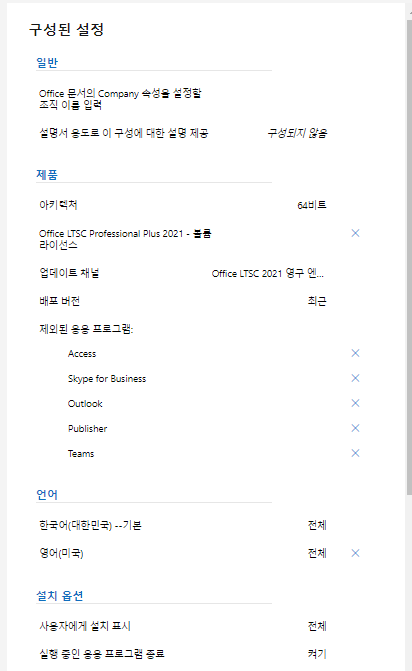This screenshot has width=412, height=671.
Task: Click the 구성되지 않음 description value
Action: pos(297,133)
